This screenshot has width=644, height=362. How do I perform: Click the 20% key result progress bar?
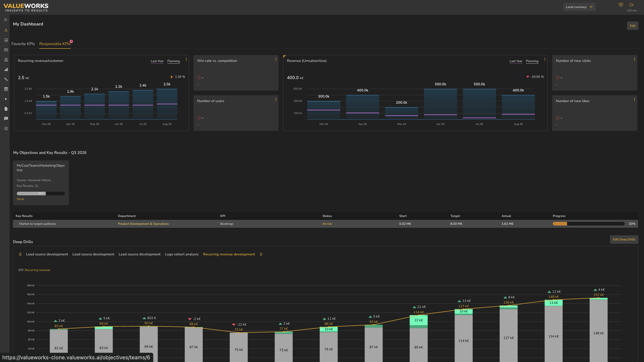(589, 224)
